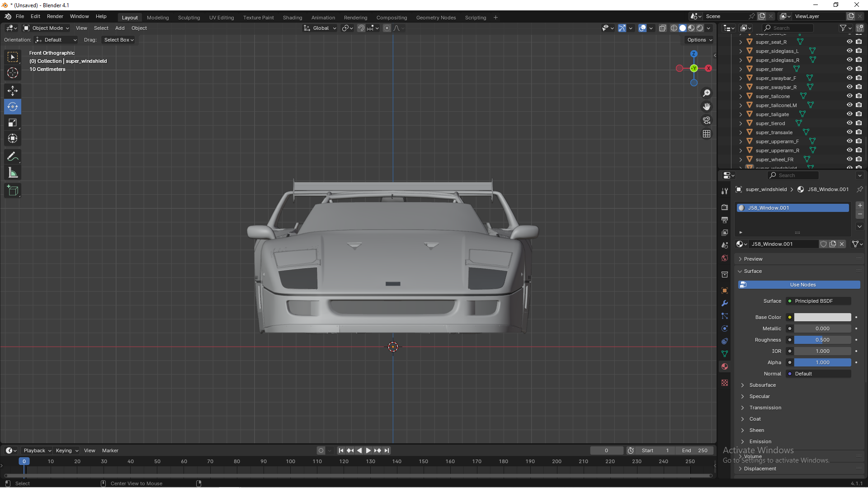
Task: Adjust the Roughness slider
Action: pyautogui.click(x=822, y=340)
